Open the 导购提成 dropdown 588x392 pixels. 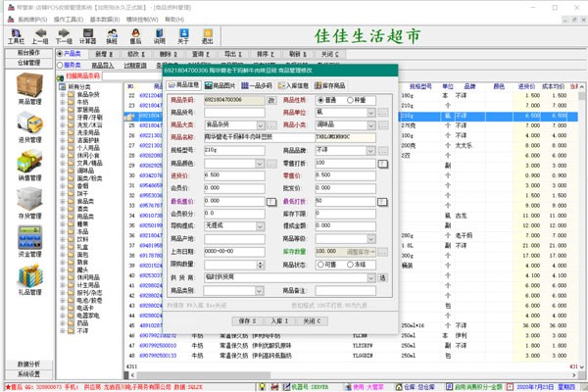260,226
